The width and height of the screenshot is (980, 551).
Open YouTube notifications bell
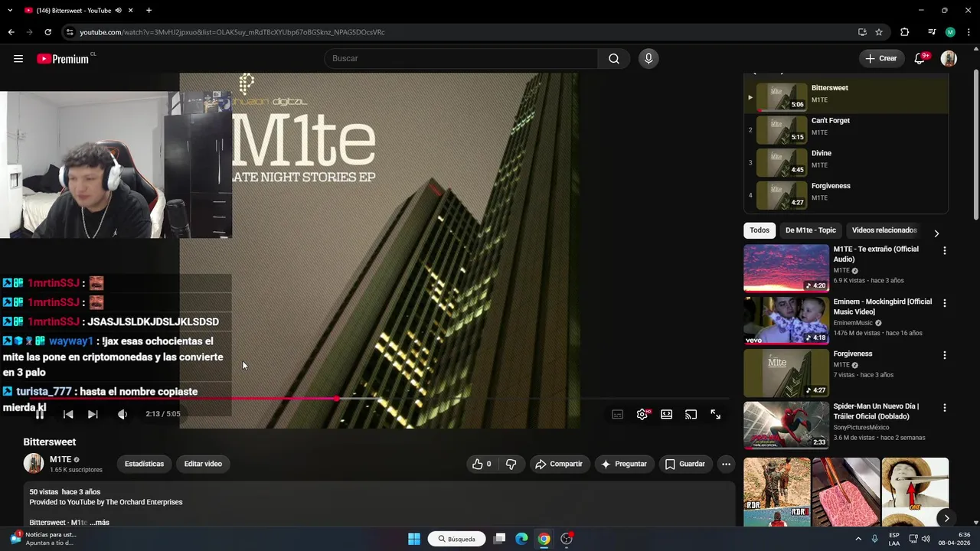click(921, 59)
